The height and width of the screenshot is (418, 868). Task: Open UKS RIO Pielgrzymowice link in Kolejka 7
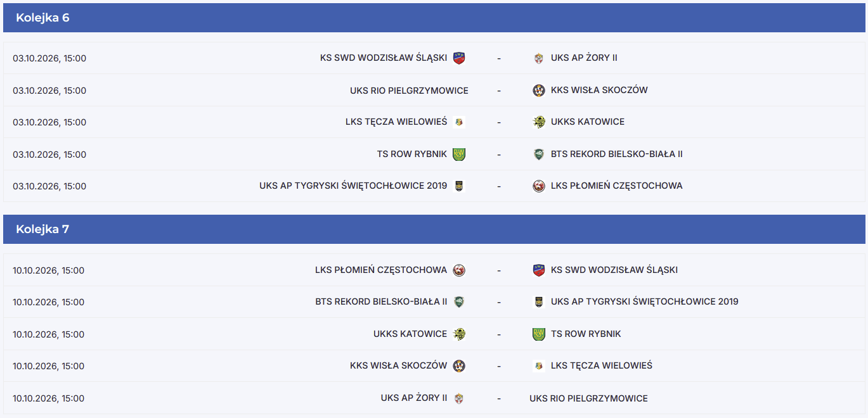(588, 398)
